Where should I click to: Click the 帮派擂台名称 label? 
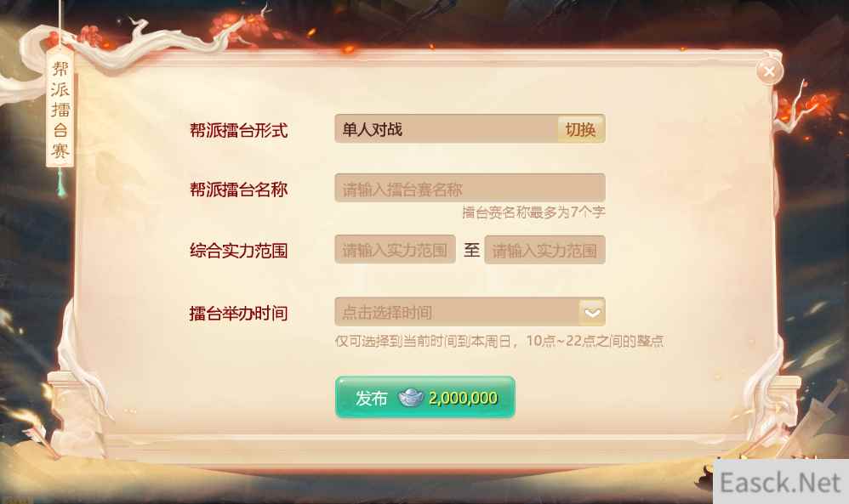(238, 190)
